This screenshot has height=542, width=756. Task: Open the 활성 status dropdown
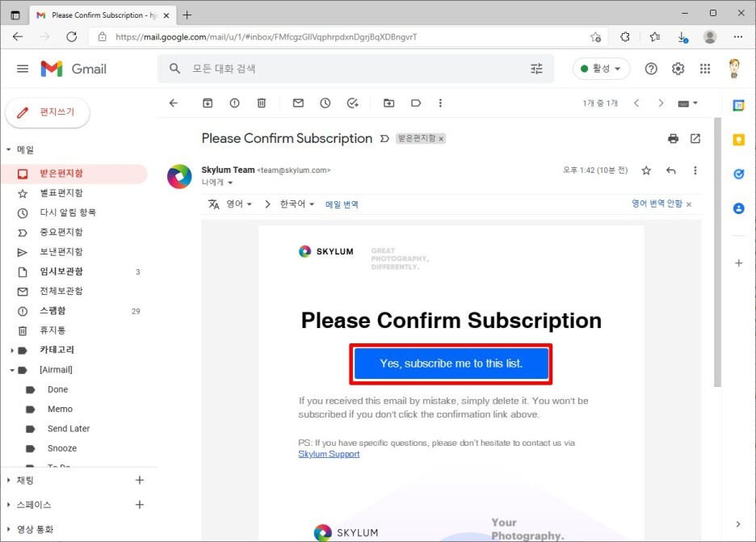coord(601,69)
